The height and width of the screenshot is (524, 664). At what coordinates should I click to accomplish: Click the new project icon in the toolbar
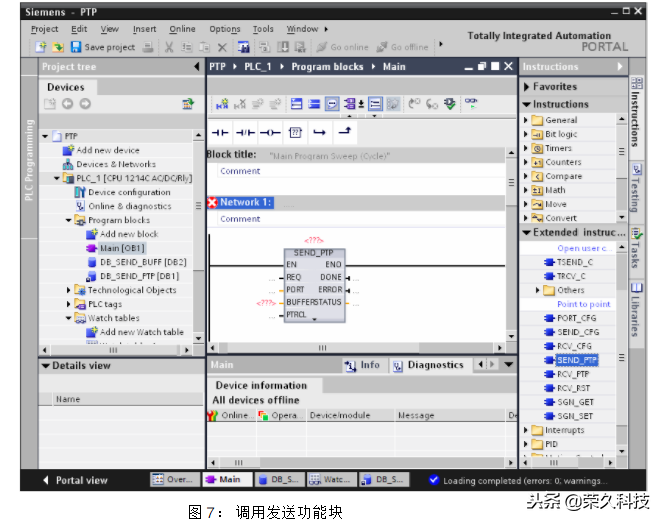coord(41,47)
